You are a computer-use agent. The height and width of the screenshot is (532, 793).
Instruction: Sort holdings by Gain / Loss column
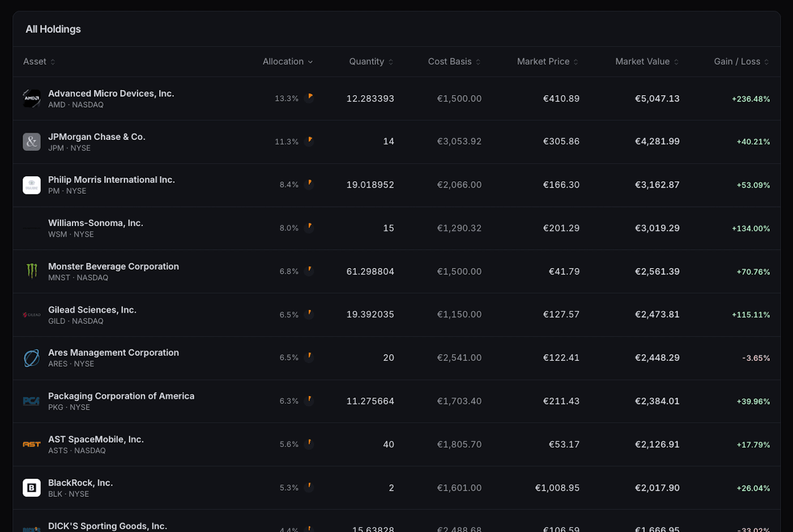pos(741,62)
